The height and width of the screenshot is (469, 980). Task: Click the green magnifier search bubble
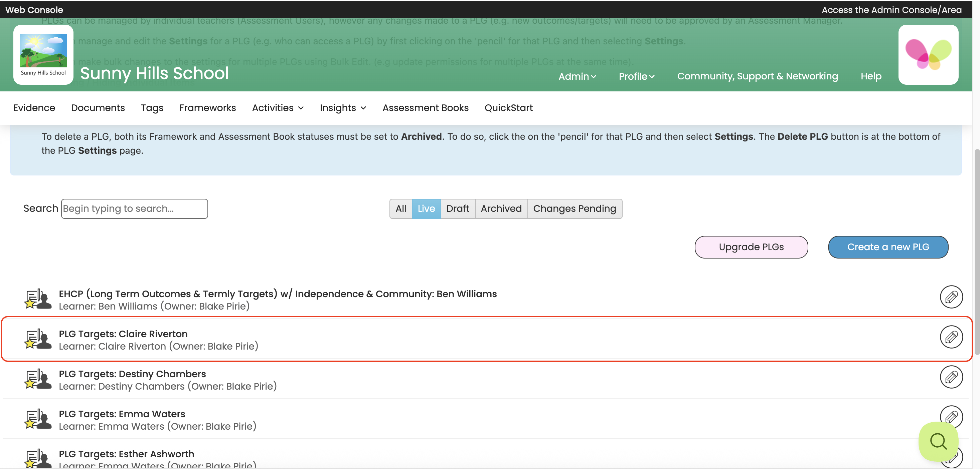point(938,441)
